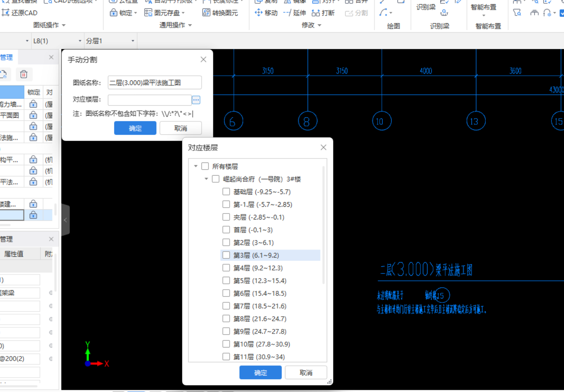Image resolution: width=564 pixels, height=392 pixels.
Task: Check 第6层 (15.4~18.5) checkbox
Action: click(226, 293)
